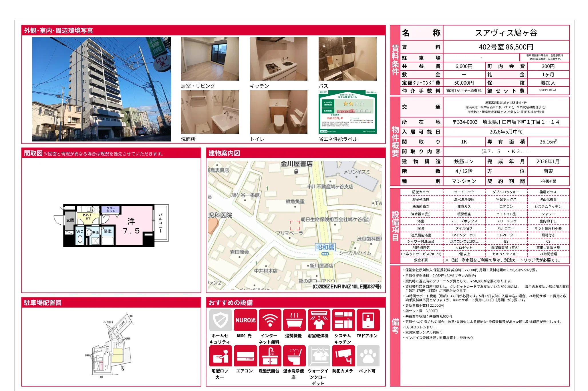
Task: Click the bathroom dryer icon
Action: click(x=319, y=320)
